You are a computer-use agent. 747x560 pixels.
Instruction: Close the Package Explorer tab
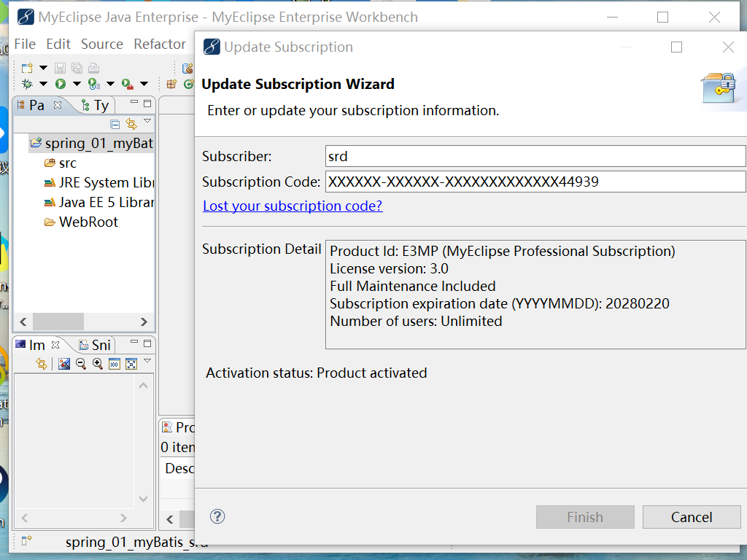58,105
